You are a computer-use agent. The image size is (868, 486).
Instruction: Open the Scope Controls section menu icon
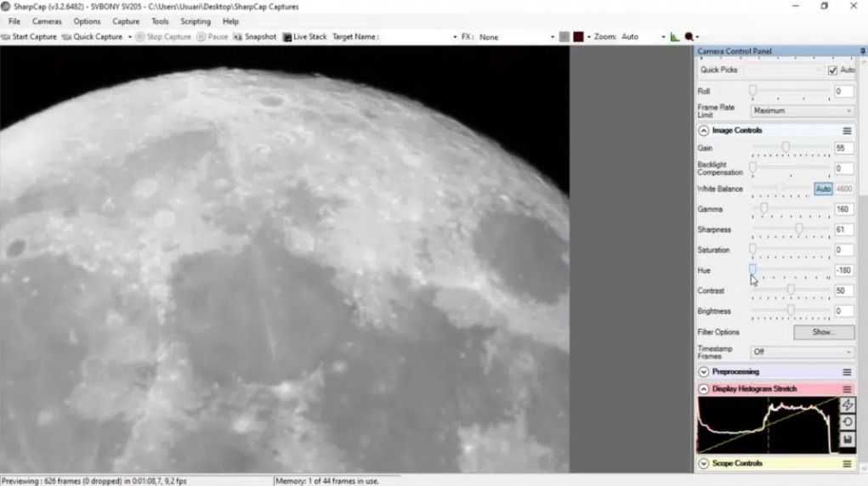847,464
